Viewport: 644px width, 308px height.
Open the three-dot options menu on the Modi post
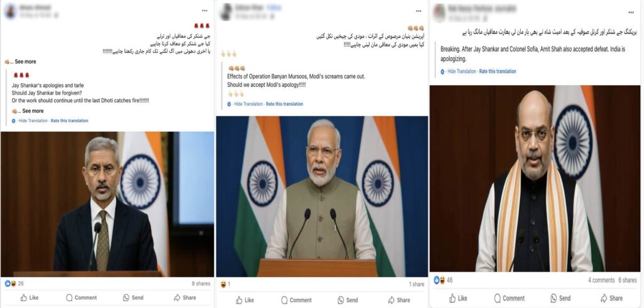click(418, 11)
